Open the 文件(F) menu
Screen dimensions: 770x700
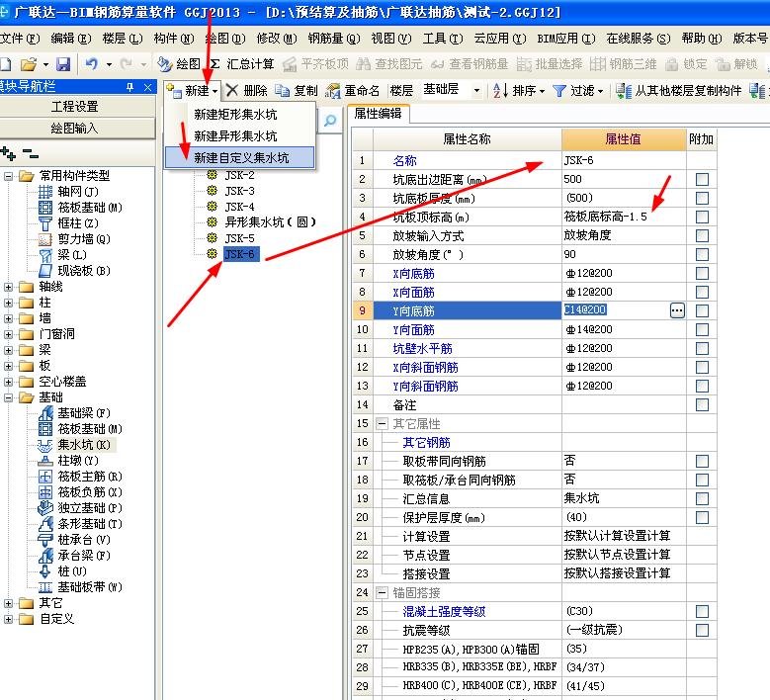(20, 39)
